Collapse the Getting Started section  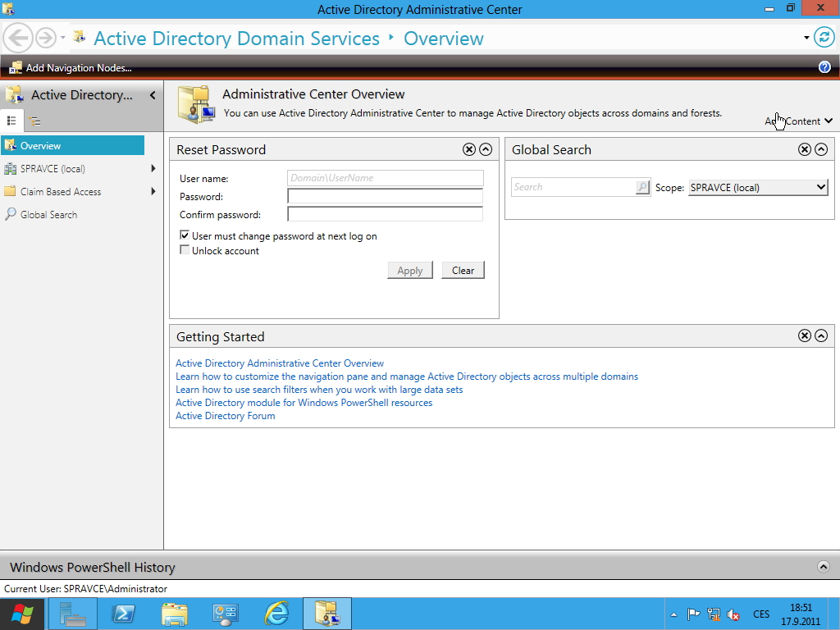point(820,336)
